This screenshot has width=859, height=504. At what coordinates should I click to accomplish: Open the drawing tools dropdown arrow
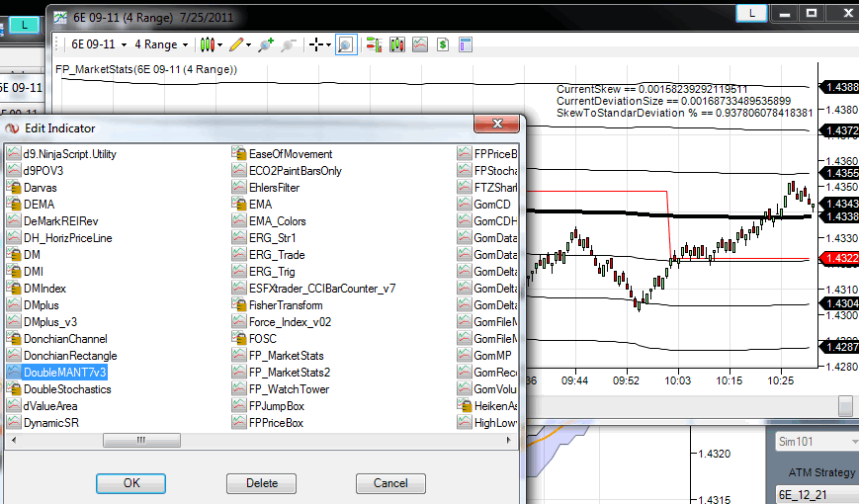[x=249, y=44]
